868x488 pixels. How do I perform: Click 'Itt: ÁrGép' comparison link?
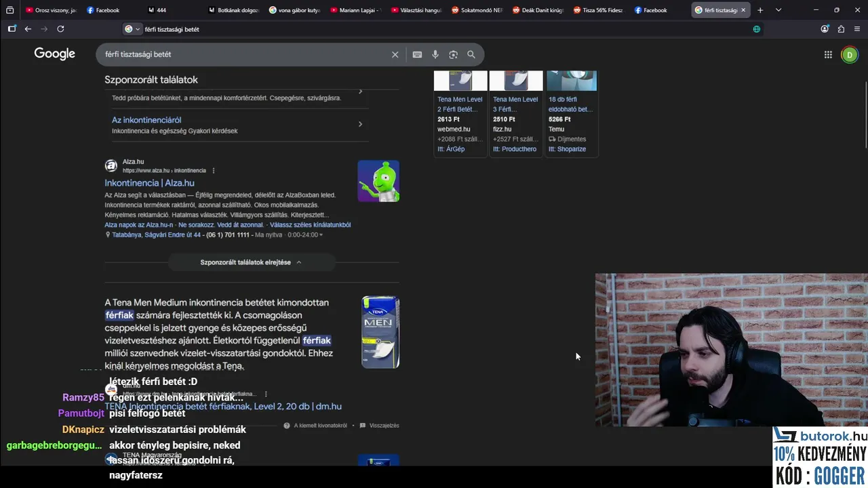point(451,149)
